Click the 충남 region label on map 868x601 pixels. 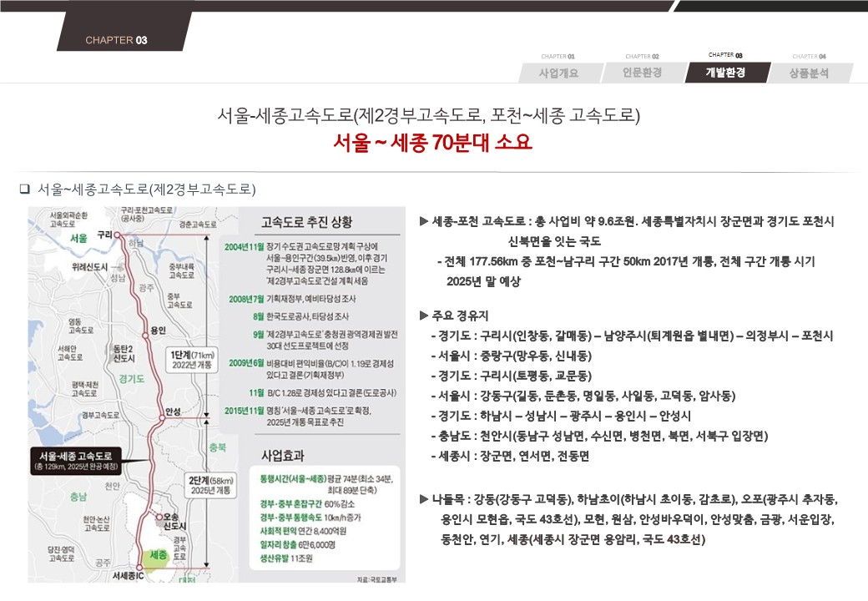coord(78,497)
